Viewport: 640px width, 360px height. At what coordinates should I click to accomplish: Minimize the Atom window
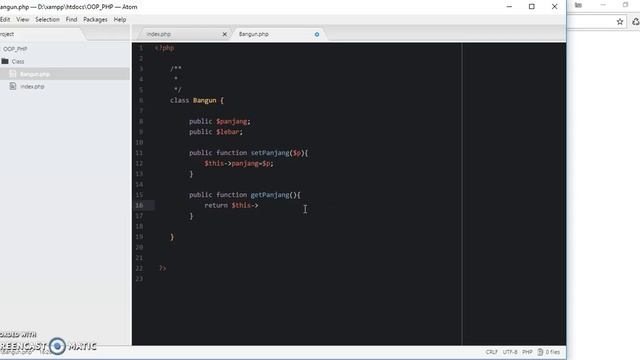(x=509, y=7)
